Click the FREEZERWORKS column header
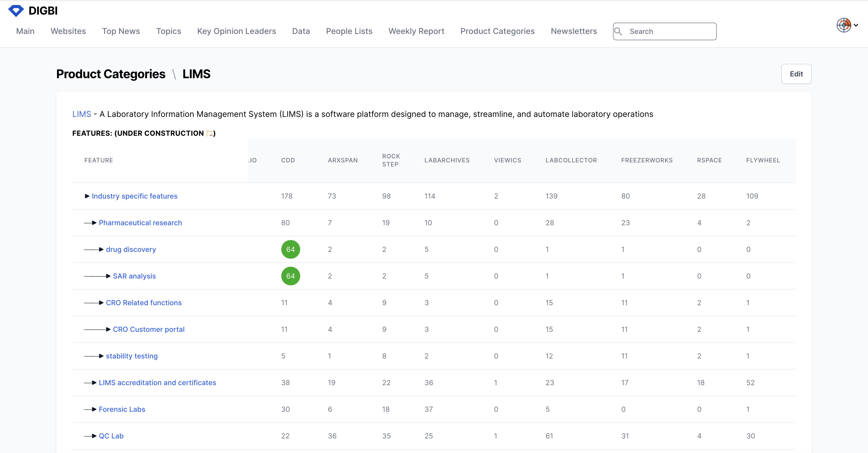This screenshot has width=868, height=453. [647, 160]
